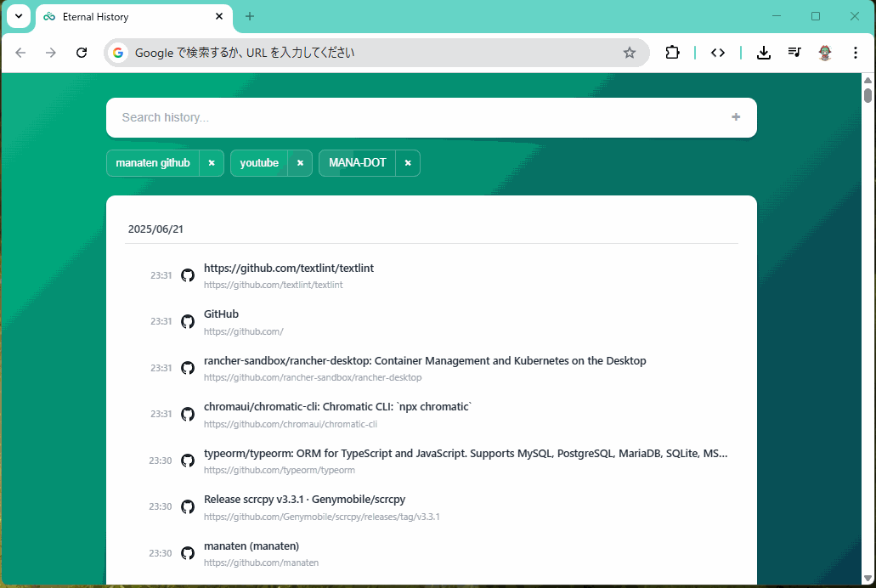This screenshot has width=876, height=588.
Task: Reload the current page
Action: (x=82, y=53)
